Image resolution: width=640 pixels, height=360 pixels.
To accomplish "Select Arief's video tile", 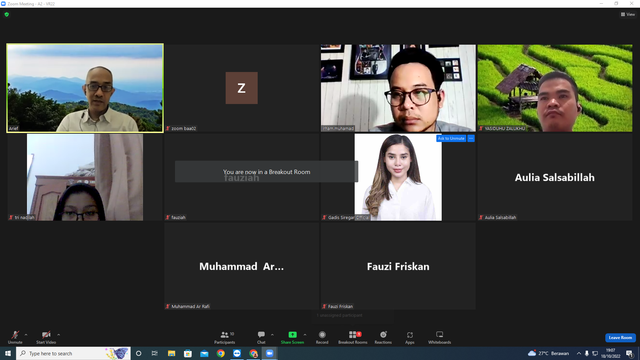I will [x=85, y=88].
